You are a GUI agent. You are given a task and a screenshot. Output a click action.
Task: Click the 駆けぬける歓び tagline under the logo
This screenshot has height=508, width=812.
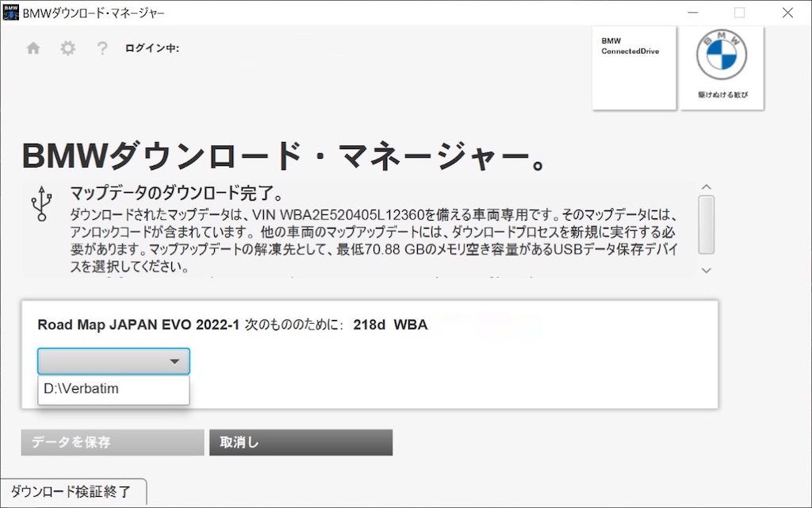pyautogui.click(x=721, y=92)
